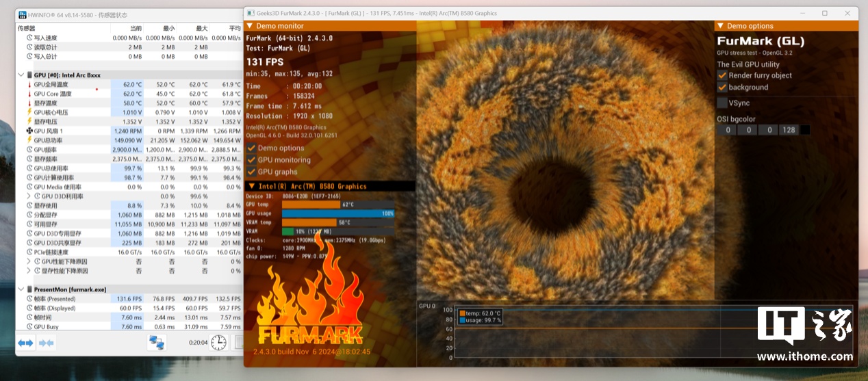Click the GPU fan 1 sensor icon
Screen dimensions: 868x381
29,131
